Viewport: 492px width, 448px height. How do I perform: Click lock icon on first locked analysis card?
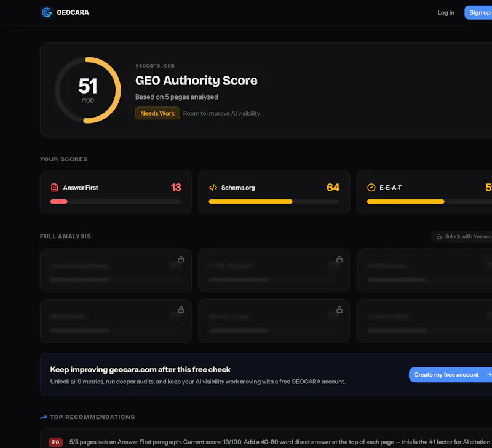coord(181,259)
